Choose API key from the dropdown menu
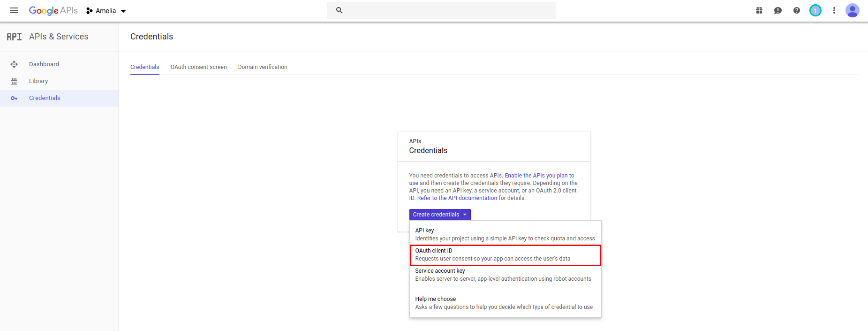Viewport: 868px width, 331px height. click(x=506, y=234)
